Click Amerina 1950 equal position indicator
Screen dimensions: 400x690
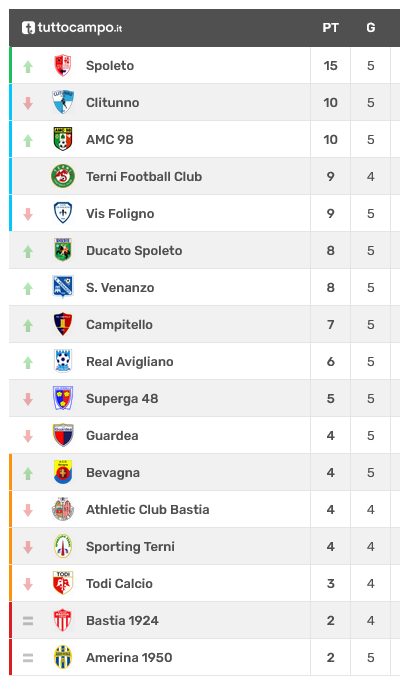(x=28, y=658)
